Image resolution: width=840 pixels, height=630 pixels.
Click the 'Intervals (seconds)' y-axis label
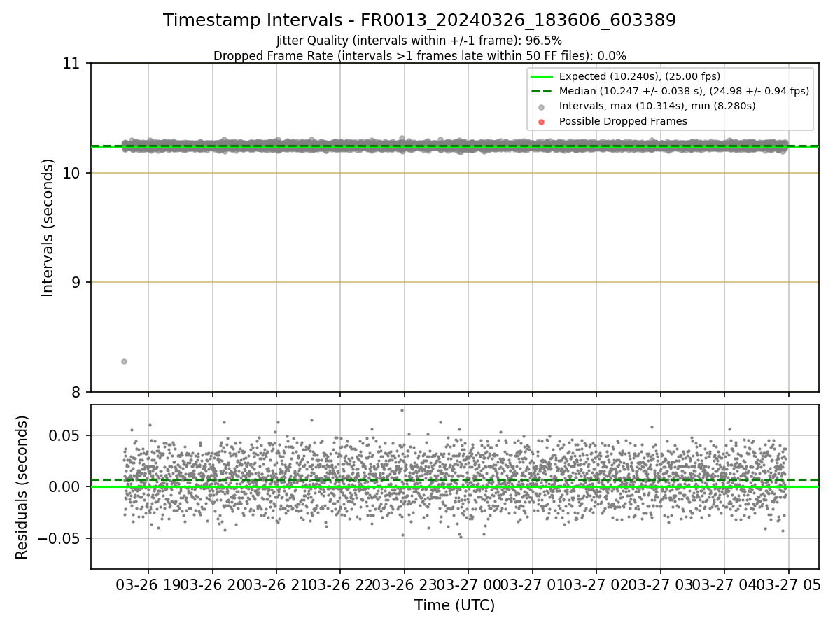click(x=48, y=227)
